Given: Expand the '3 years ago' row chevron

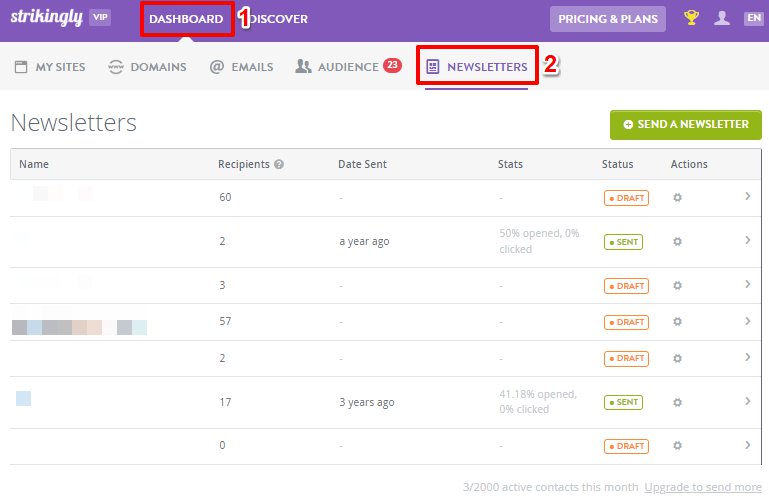Looking at the screenshot, I should point(747,401).
